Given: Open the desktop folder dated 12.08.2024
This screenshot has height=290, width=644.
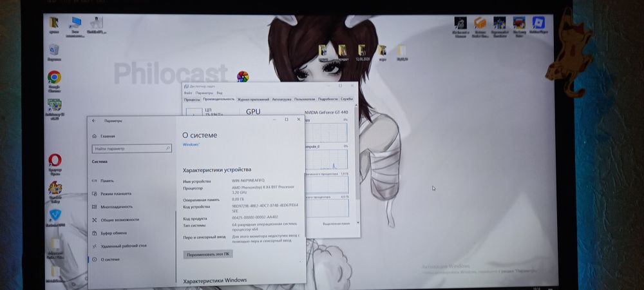Looking at the screenshot, I should pos(361,50).
